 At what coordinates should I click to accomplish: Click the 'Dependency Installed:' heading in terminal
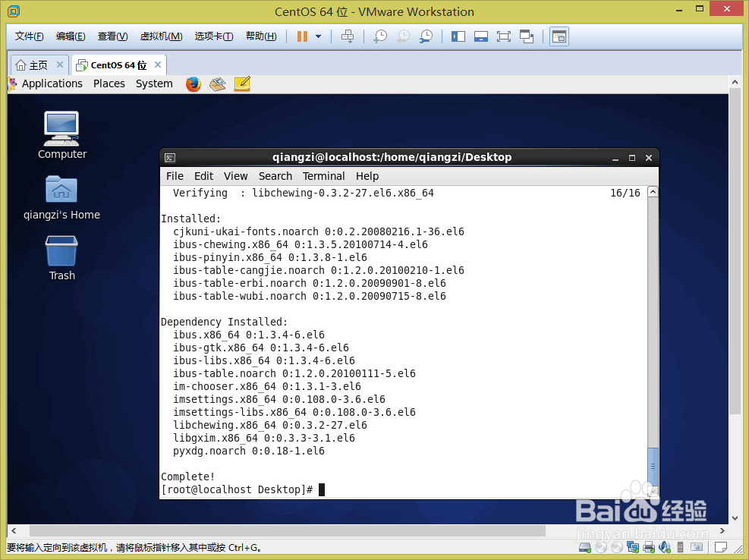coord(224,322)
